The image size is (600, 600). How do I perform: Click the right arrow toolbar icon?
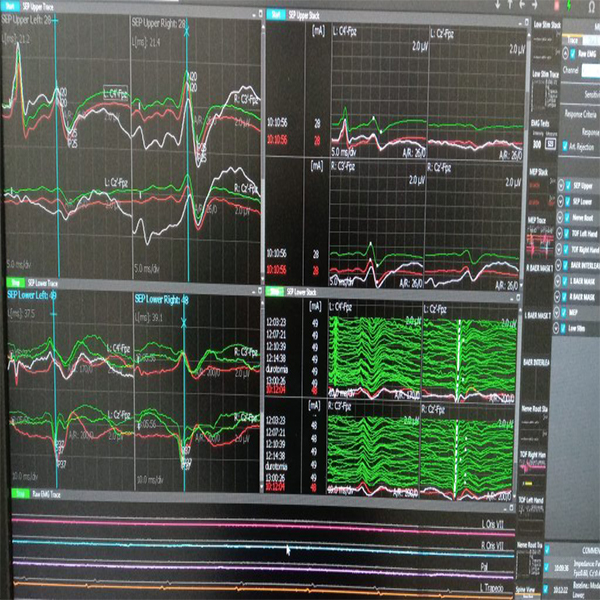(x=535, y=5)
